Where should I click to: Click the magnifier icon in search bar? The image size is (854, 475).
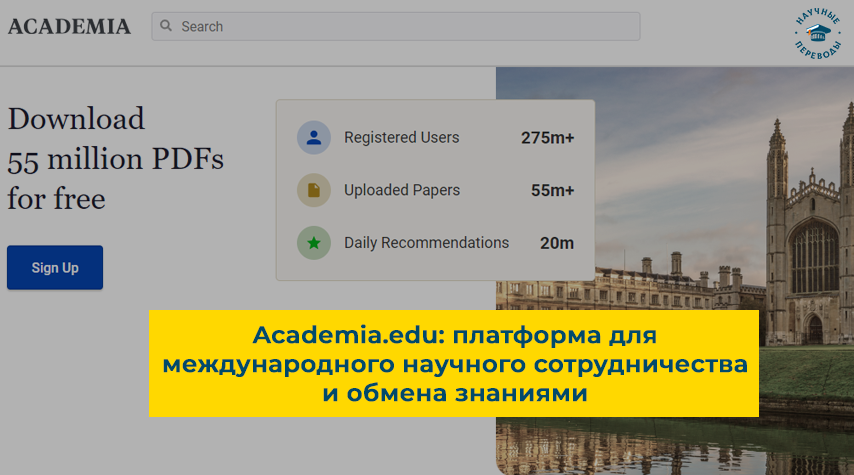(166, 26)
